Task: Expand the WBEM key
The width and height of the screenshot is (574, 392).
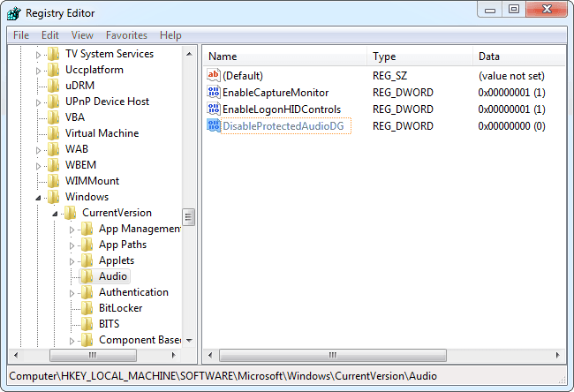Action: (38, 166)
